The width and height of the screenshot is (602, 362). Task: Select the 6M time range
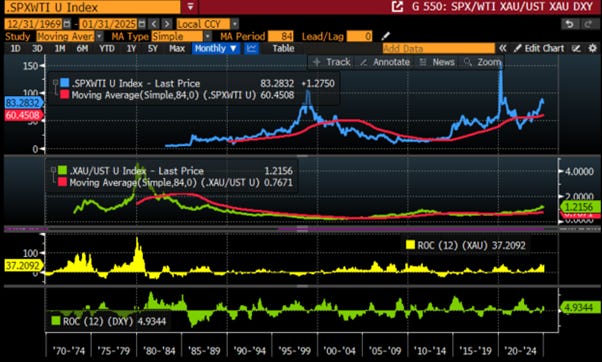pyautogui.click(x=82, y=48)
